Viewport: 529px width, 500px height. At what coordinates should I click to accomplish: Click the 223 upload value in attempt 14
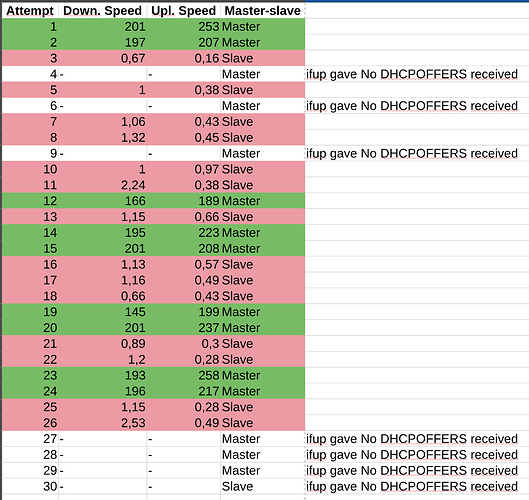(x=184, y=233)
